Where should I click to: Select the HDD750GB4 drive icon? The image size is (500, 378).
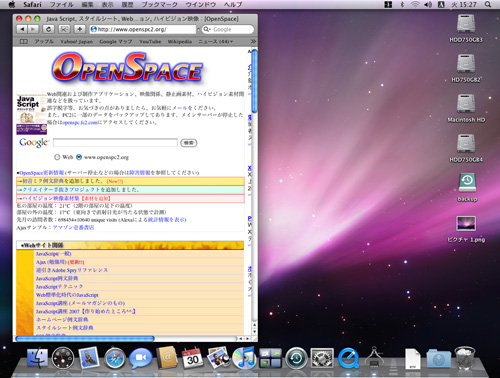[466, 143]
